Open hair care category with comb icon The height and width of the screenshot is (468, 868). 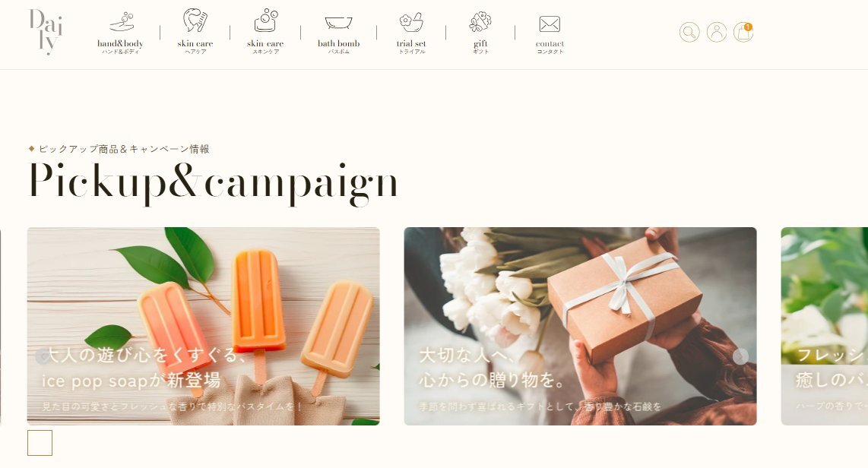195,20
